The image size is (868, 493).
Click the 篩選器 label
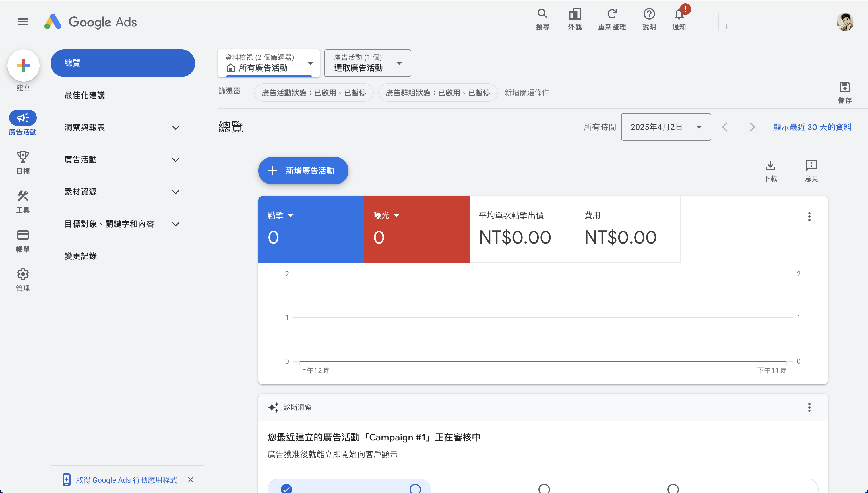click(x=229, y=91)
